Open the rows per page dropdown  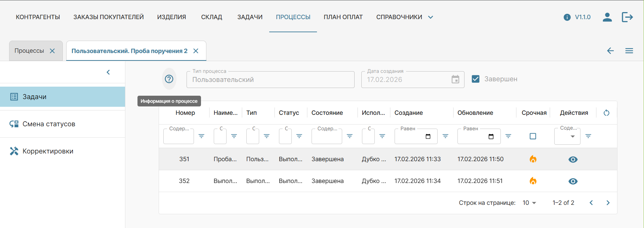tap(529, 203)
